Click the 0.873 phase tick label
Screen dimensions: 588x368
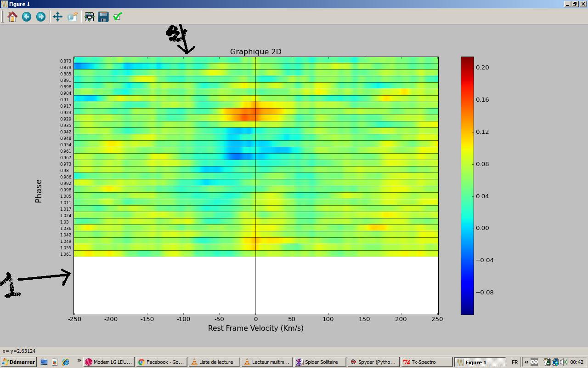point(66,61)
